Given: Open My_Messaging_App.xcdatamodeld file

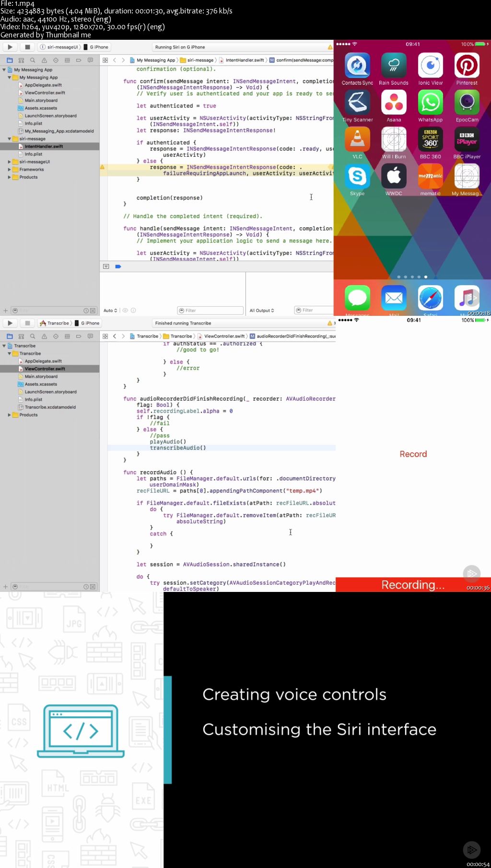Looking at the screenshot, I should click(56, 131).
